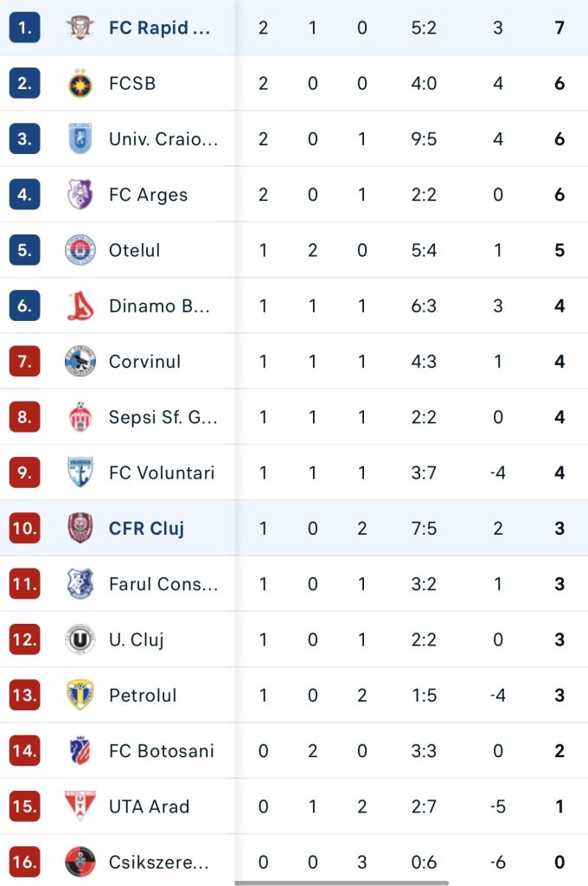This screenshot has height=886, width=588.
Task: Click the Sepsi Sf. Gheorghe crest
Action: (80, 417)
